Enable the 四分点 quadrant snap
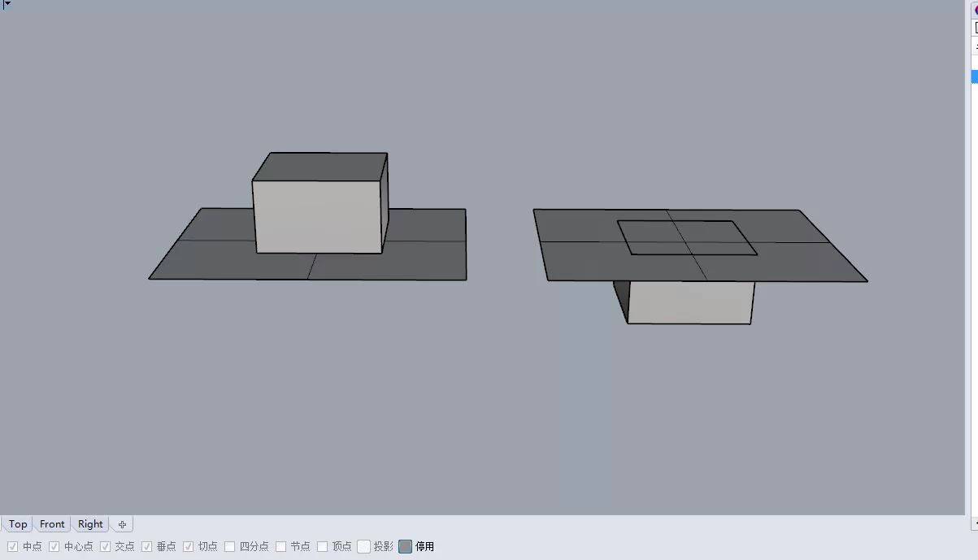The height and width of the screenshot is (560, 978). click(229, 545)
